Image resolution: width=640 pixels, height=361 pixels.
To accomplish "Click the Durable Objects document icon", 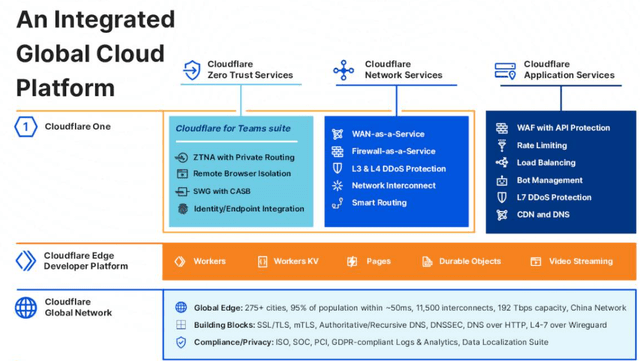I will (x=427, y=261).
